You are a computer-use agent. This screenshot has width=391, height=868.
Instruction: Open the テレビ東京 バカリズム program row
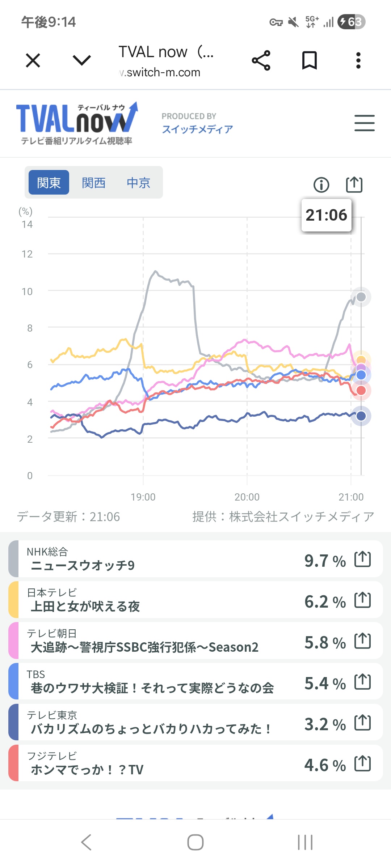195,722
